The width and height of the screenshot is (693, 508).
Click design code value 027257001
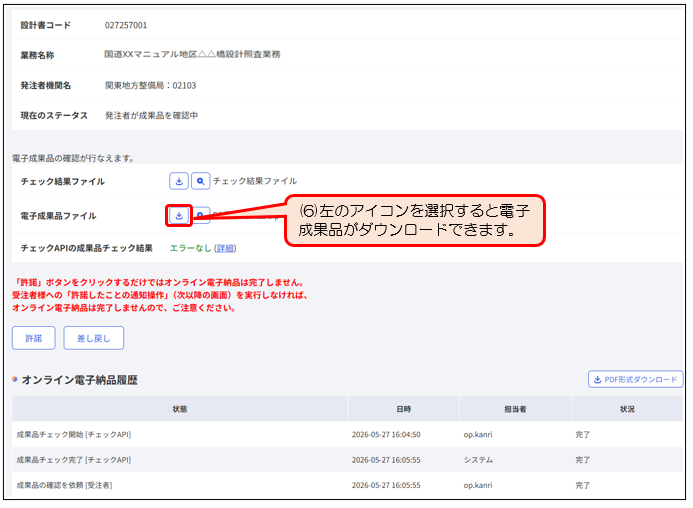[126, 25]
